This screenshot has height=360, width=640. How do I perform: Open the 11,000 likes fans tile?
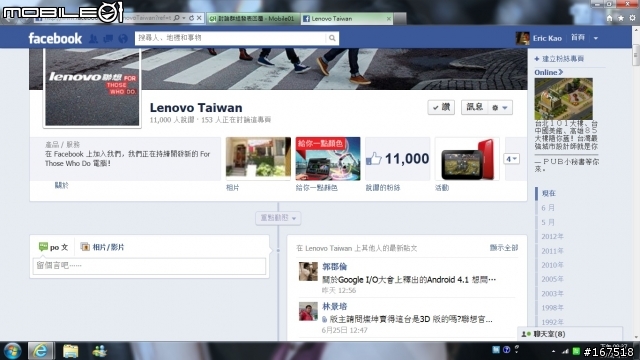coord(398,158)
